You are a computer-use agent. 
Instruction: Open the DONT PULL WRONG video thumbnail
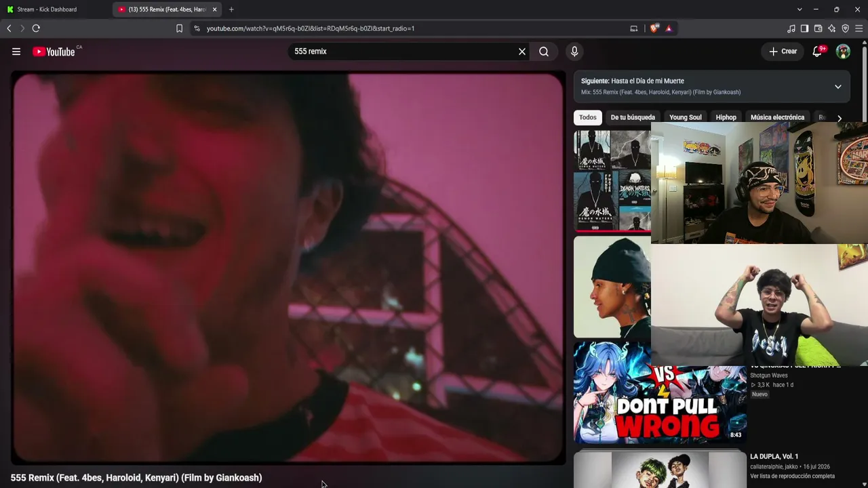tap(660, 392)
